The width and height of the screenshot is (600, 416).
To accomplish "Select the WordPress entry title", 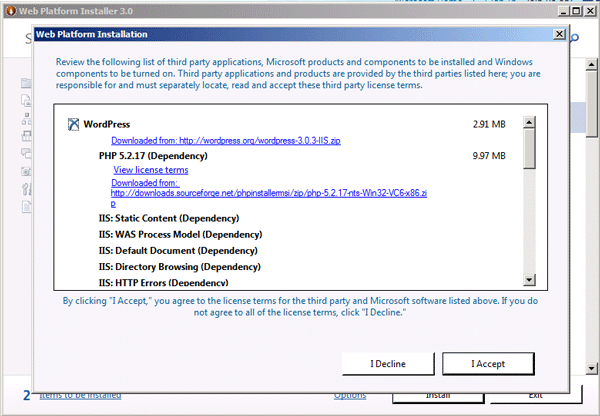I will [x=107, y=124].
